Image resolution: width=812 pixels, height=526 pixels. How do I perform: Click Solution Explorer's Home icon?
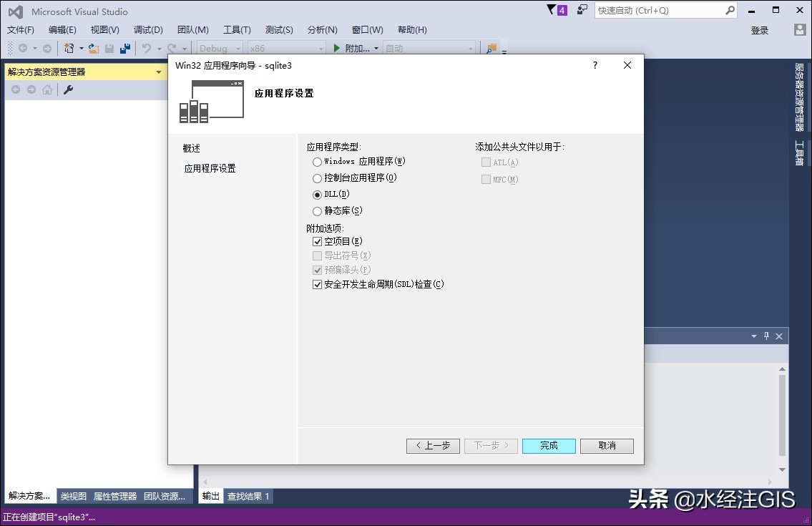point(47,89)
